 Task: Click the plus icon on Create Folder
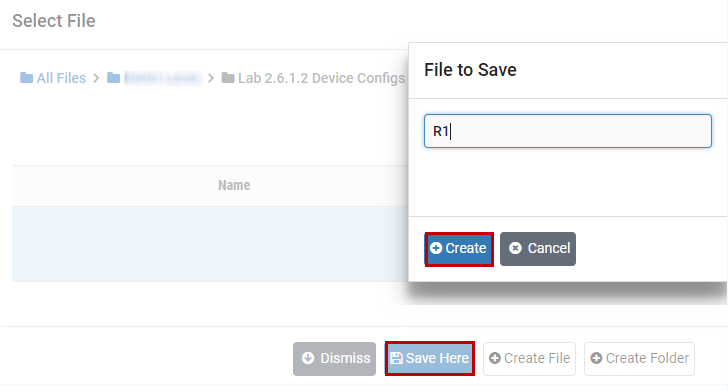tap(596, 358)
